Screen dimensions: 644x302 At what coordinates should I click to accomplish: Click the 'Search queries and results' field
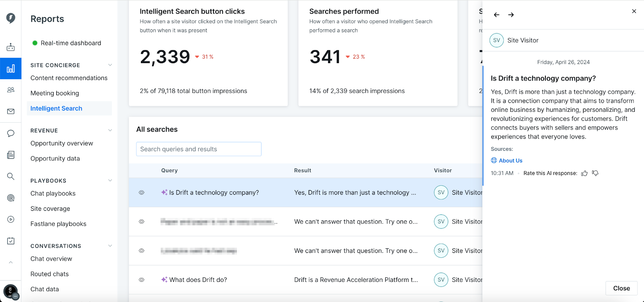(199, 149)
